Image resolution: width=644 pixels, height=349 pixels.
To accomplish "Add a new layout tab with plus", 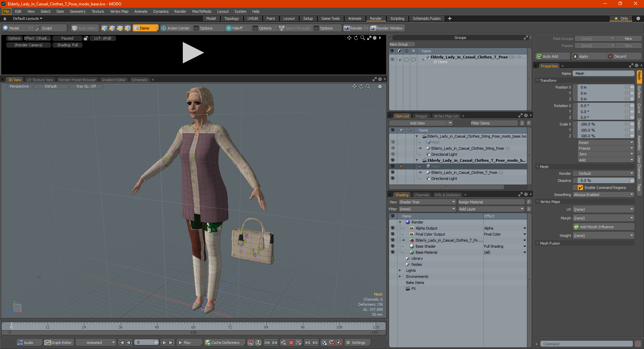I will coord(450,18).
